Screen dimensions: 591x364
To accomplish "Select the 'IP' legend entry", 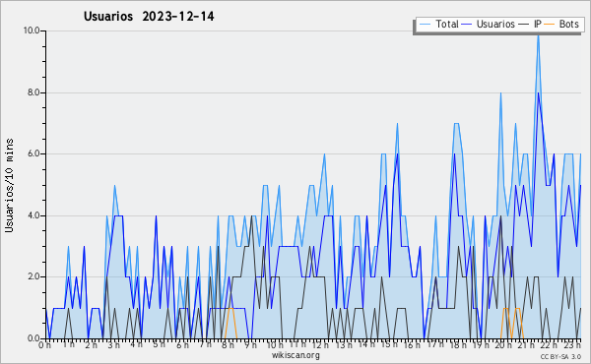I will [x=538, y=24].
